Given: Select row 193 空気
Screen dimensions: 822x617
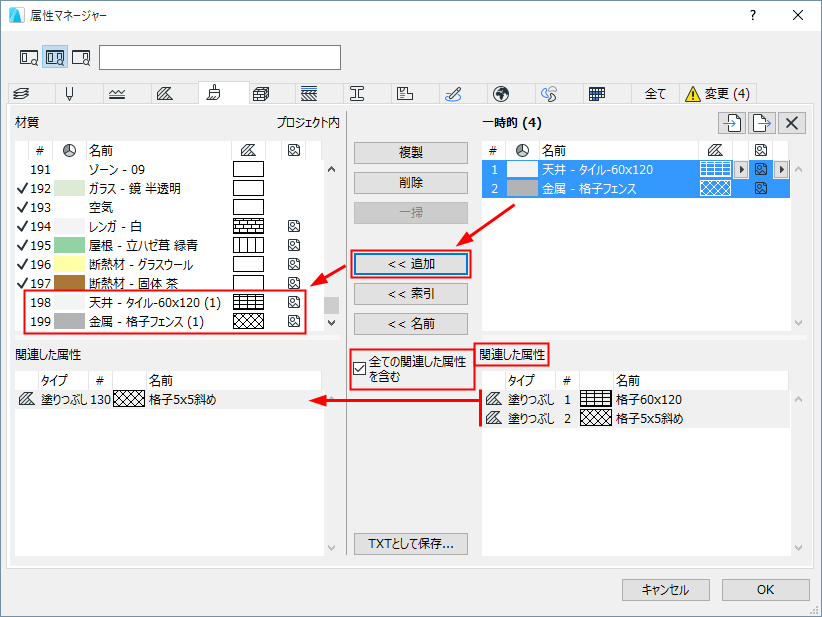Looking at the screenshot, I should 169,208.
